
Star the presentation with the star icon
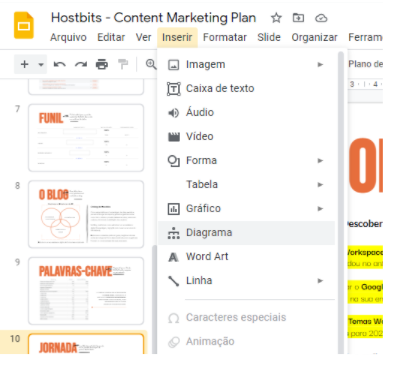[276, 18]
